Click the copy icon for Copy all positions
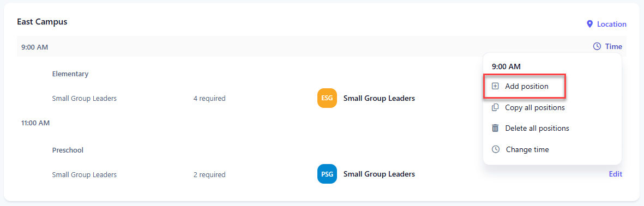This screenshot has height=206, width=644. 495,107
